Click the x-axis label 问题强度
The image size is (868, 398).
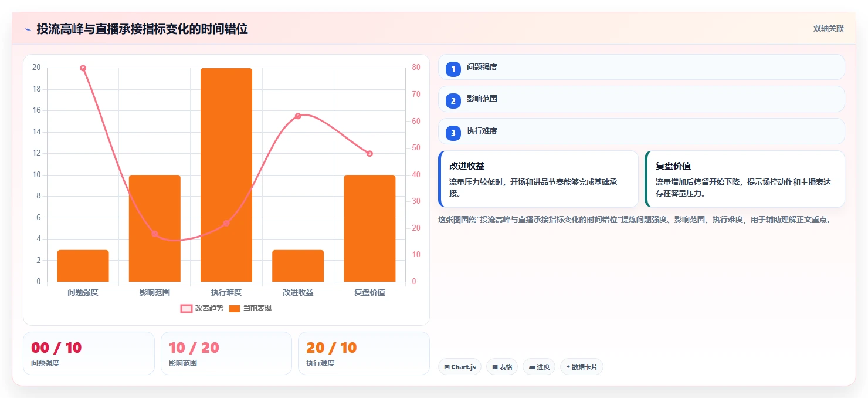click(x=83, y=292)
